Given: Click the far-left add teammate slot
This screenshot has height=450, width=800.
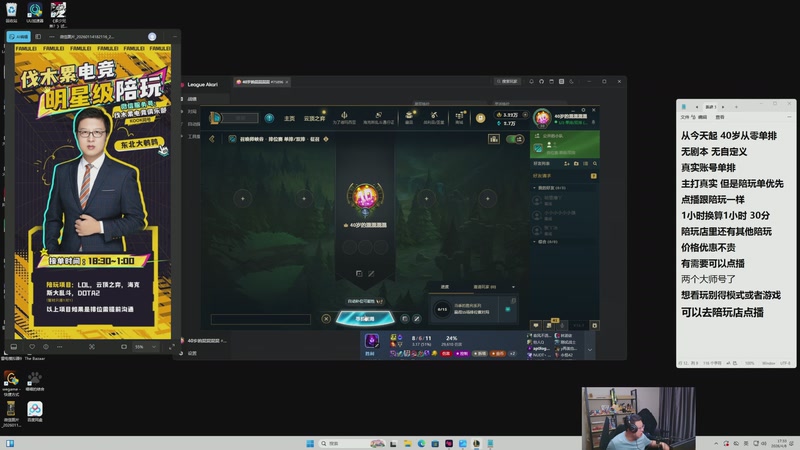Looking at the screenshot, I should pos(243,198).
